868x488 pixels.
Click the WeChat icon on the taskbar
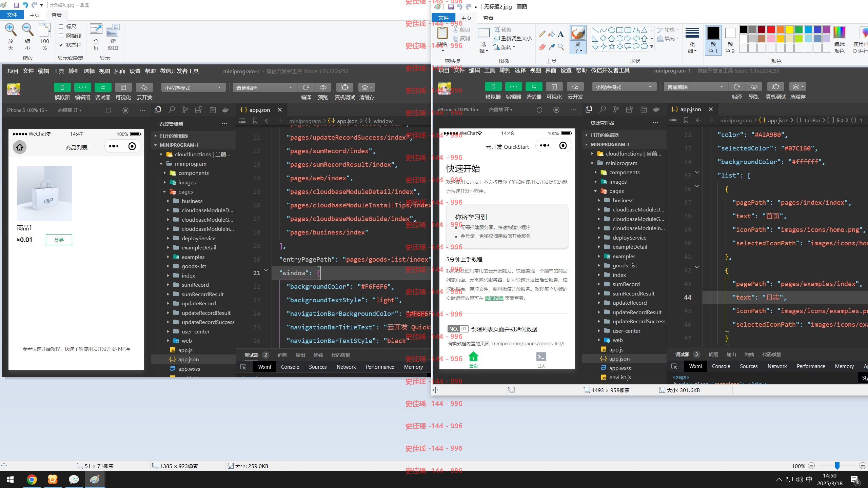74,480
